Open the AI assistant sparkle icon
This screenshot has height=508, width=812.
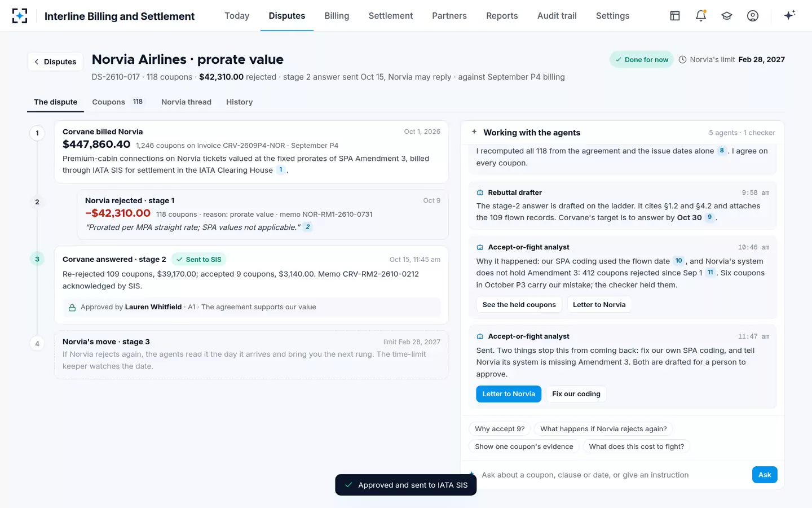789,15
